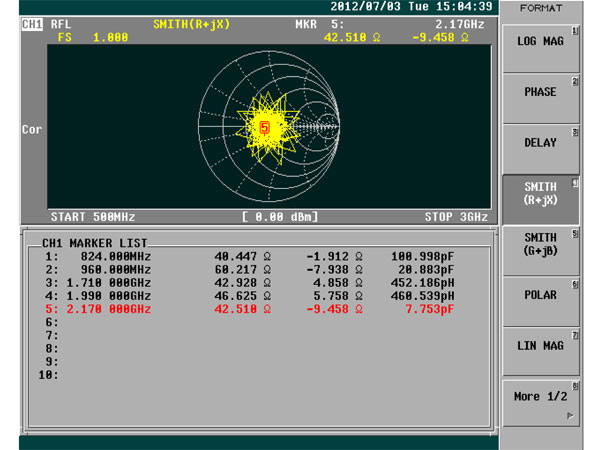Screen dimensions: 600x450
Task: Select the POLAR format softkey
Action: point(541,301)
